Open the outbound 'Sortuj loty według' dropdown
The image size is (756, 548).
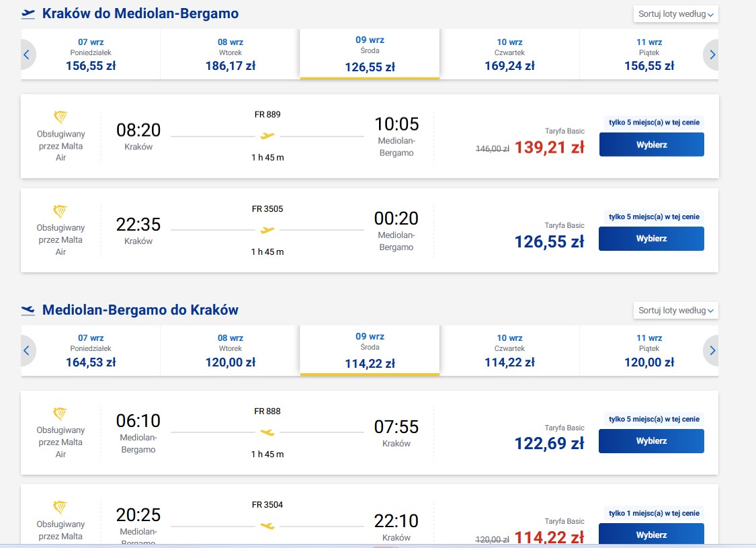tap(675, 14)
